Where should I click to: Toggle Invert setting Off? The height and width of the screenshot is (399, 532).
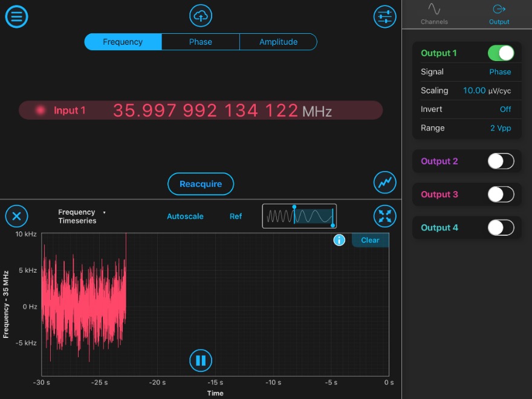505,109
